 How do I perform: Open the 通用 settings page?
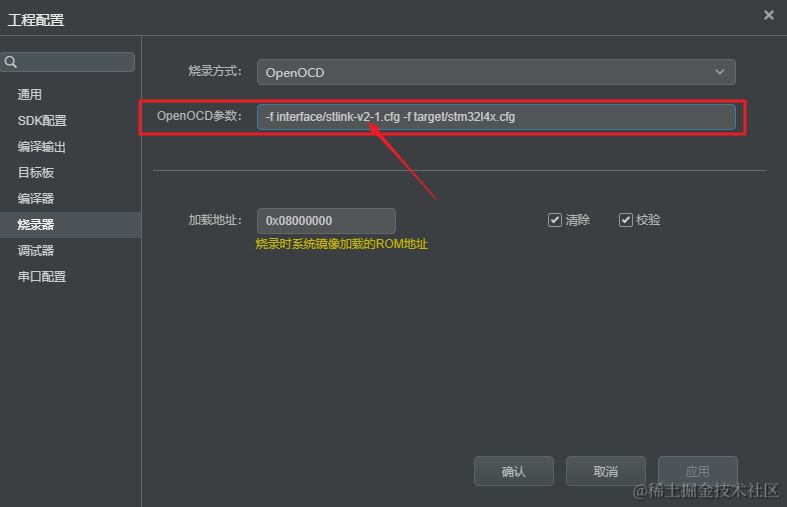coord(30,94)
